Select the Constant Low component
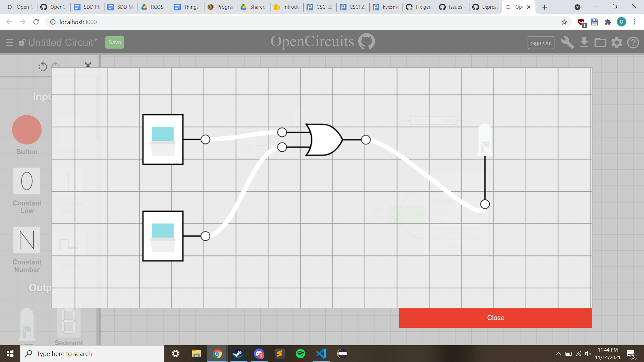This screenshot has height=362, width=644. [x=27, y=181]
